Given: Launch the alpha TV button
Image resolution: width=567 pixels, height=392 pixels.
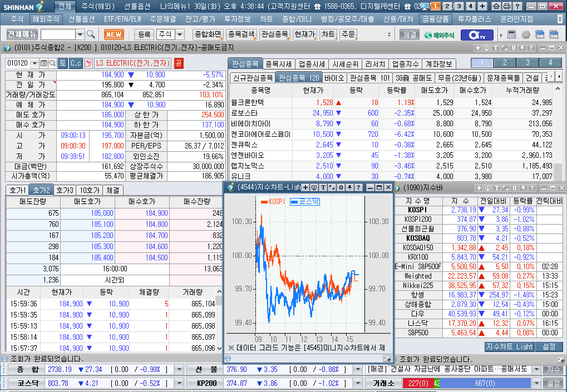Looking at the screenshot, I should tap(477, 35).
